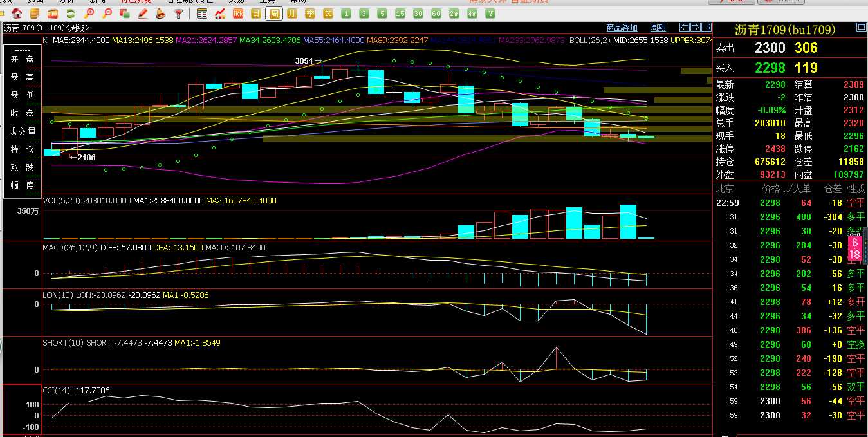The width and height of the screenshot is (868, 437).
Task: Switch to quarterly (季) K-line period
Action: tap(310, 13)
